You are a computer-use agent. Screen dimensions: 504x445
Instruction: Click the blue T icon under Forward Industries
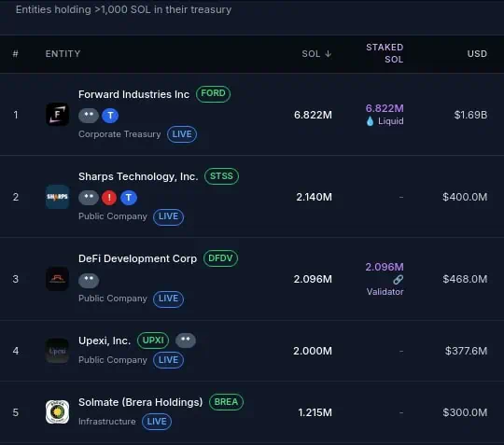pos(110,116)
